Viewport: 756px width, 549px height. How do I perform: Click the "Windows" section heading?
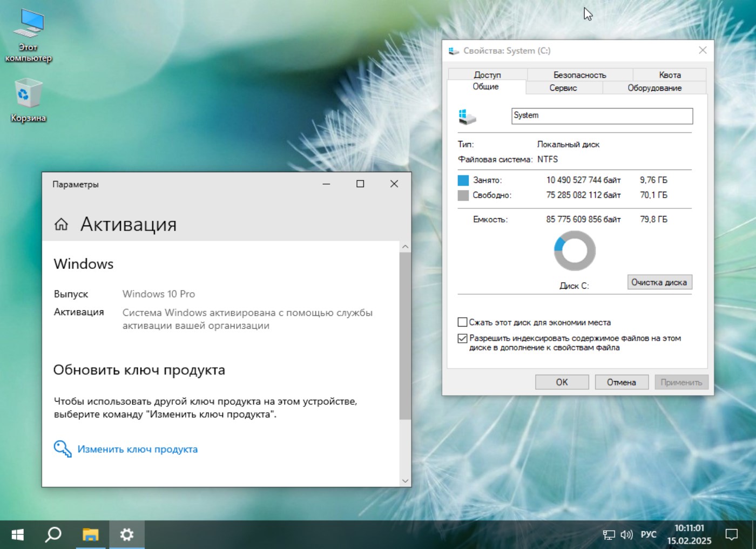(x=84, y=264)
